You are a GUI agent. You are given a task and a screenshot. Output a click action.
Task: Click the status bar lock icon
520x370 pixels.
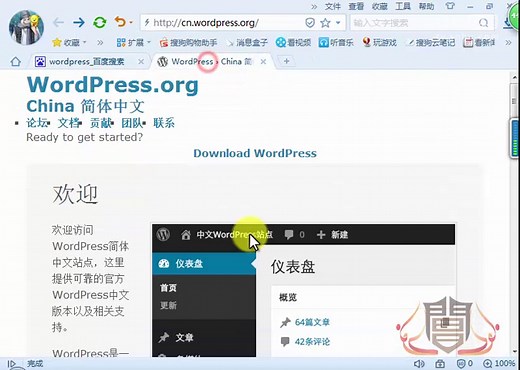pyautogui.click(x=440, y=364)
